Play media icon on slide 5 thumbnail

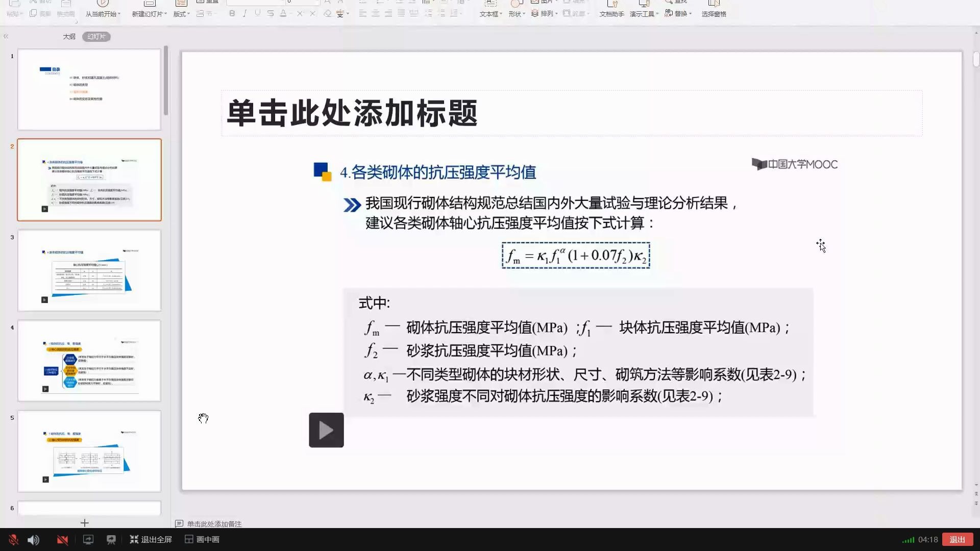[x=45, y=480]
